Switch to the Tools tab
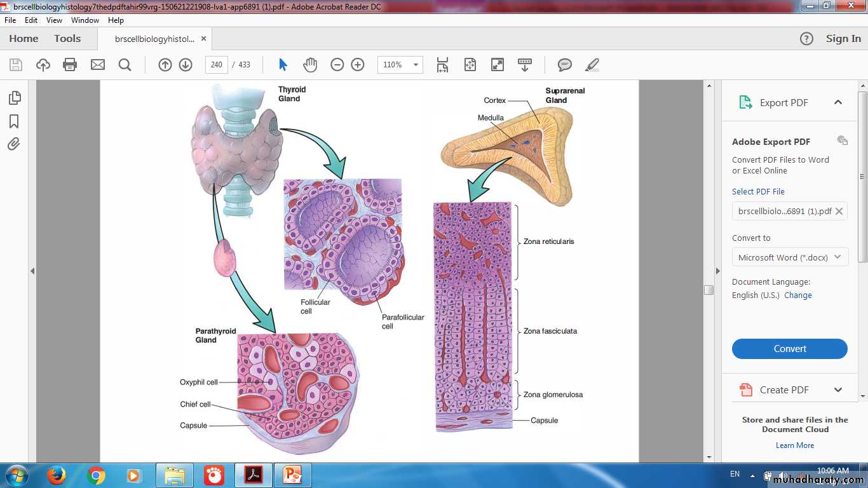The width and height of the screenshot is (868, 488). point(67,39)
